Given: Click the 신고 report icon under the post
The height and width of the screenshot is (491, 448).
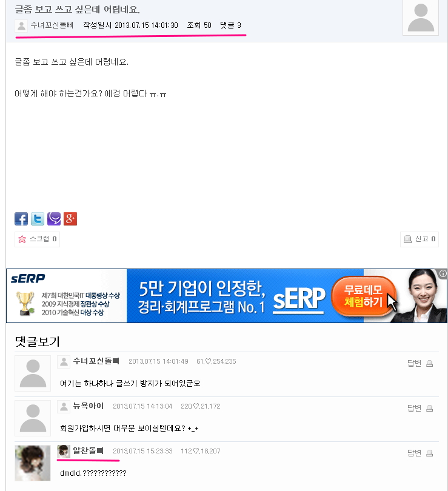Looking at the screenshot, I should (x=407, y=239).
